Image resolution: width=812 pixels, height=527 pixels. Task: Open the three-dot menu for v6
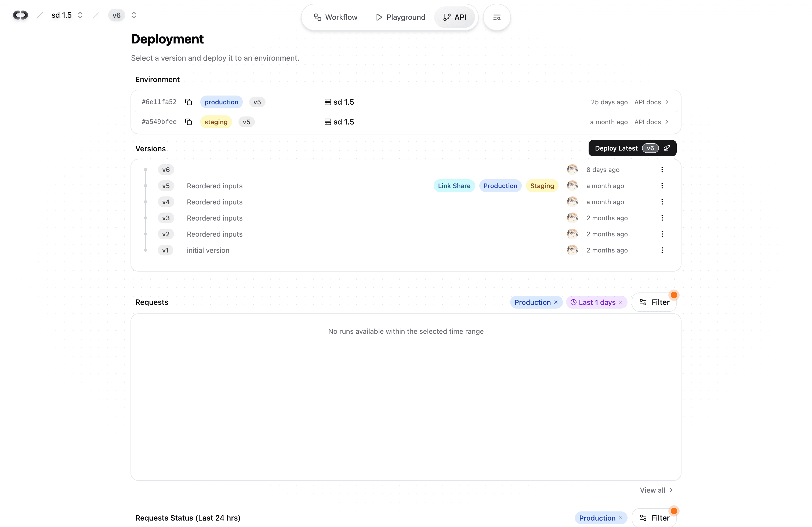tap(662, 169)
